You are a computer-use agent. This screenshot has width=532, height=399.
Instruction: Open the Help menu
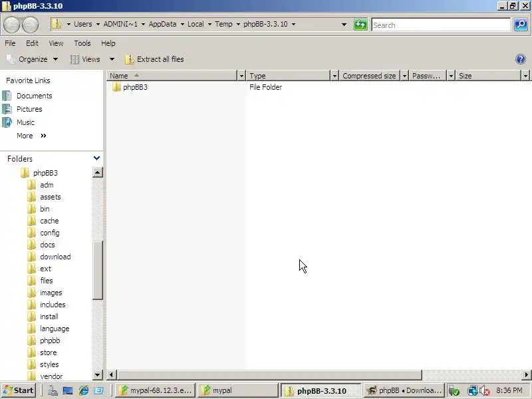pyautogui.click(x=108, y=43)
